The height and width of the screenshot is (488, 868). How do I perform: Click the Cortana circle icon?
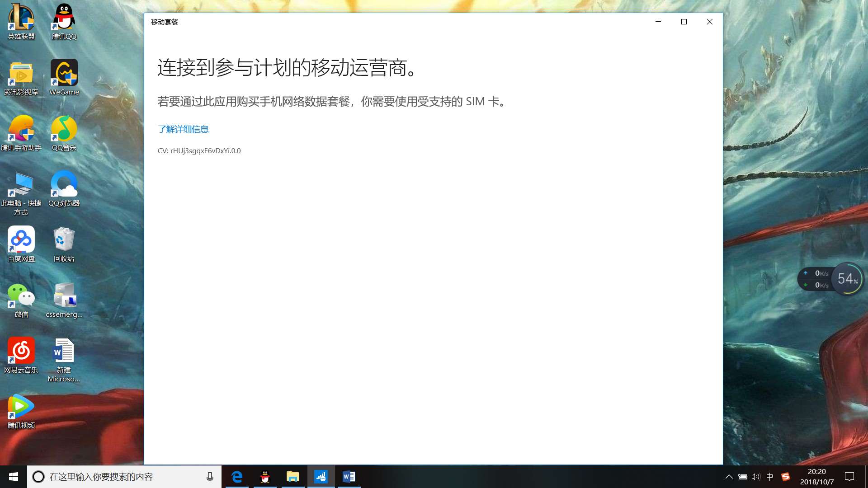[38, 477]
